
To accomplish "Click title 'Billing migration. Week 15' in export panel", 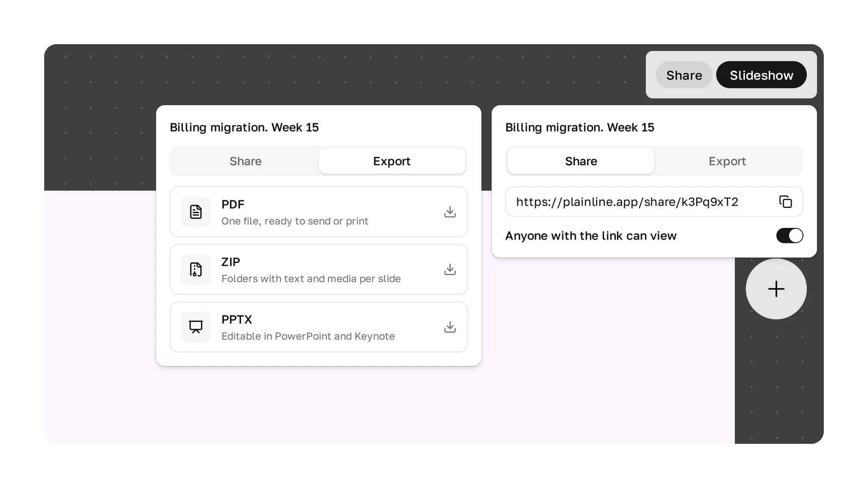I will point(244,128).
